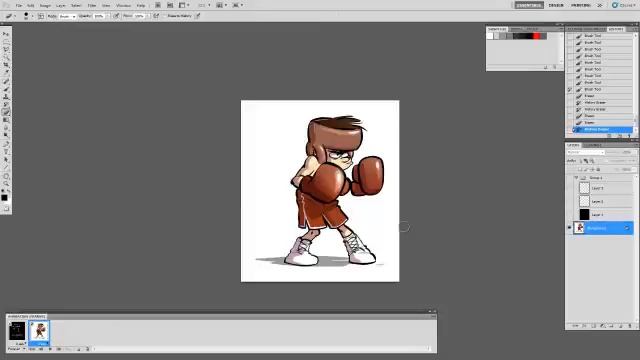Collapse the Group 1 layer group

coord(576,178)
